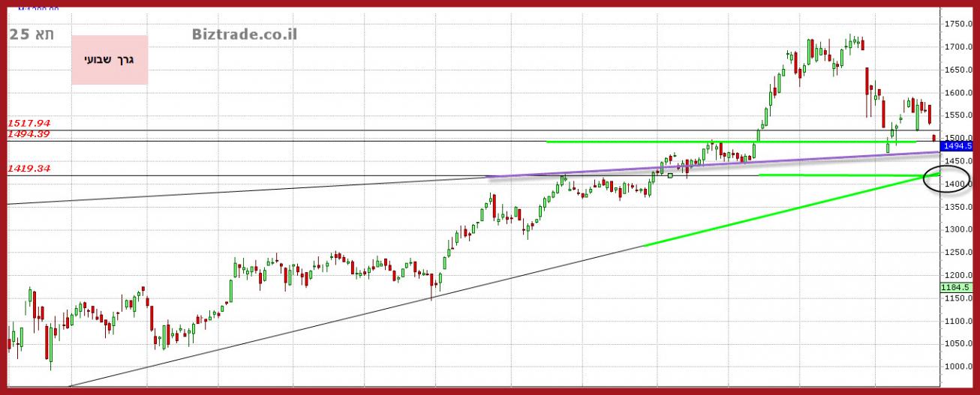This screenshot has height=395, width=980.
Task: Click the 1450.0 label on price axis
Action: tap(959, 161)
